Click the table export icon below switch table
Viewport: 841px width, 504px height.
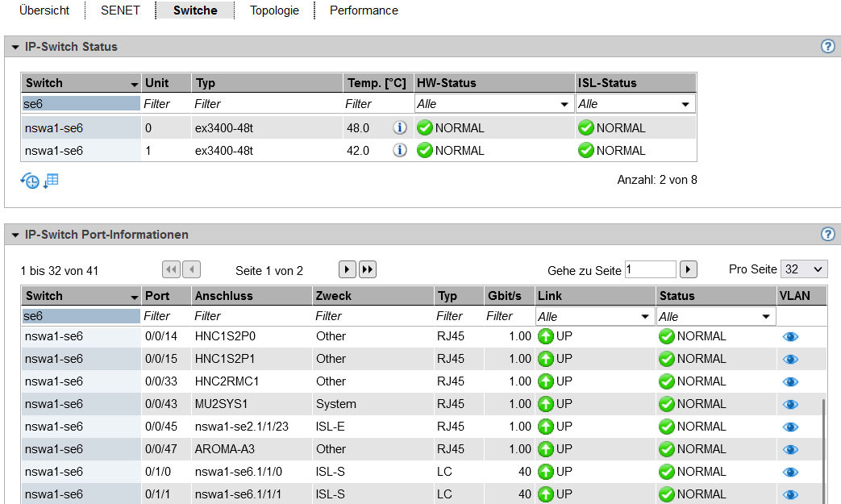(51, 181)
